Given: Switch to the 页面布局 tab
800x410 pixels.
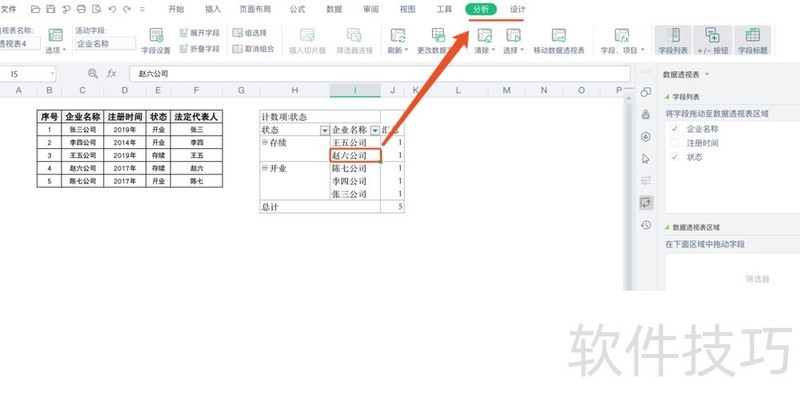Looking at the screenshot, I should pos(255,9).
